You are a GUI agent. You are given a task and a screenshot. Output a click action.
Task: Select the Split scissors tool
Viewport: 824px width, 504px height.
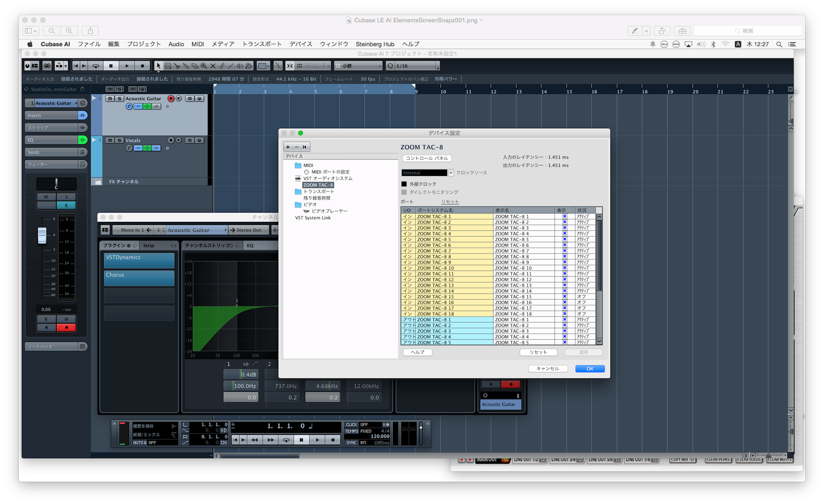[177, 66]
